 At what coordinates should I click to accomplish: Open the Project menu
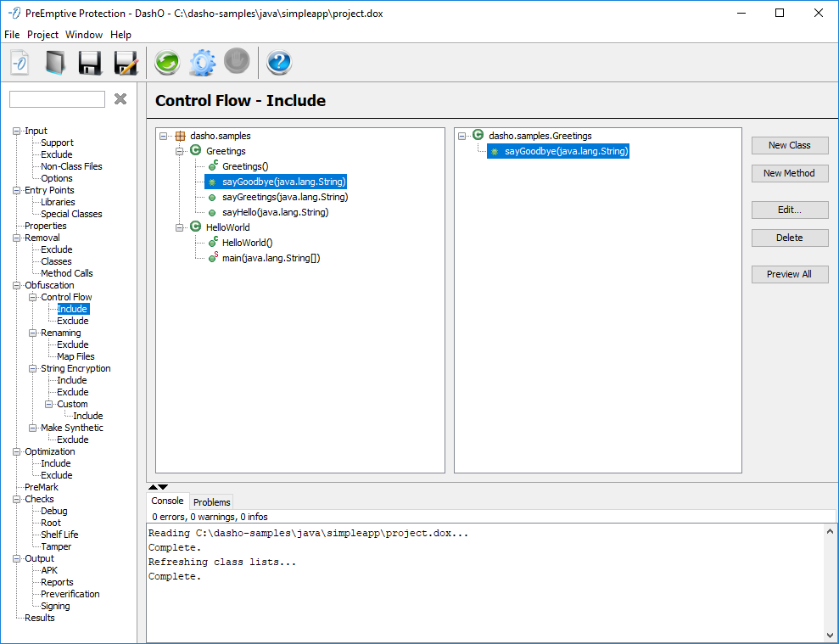click(42, 35)
